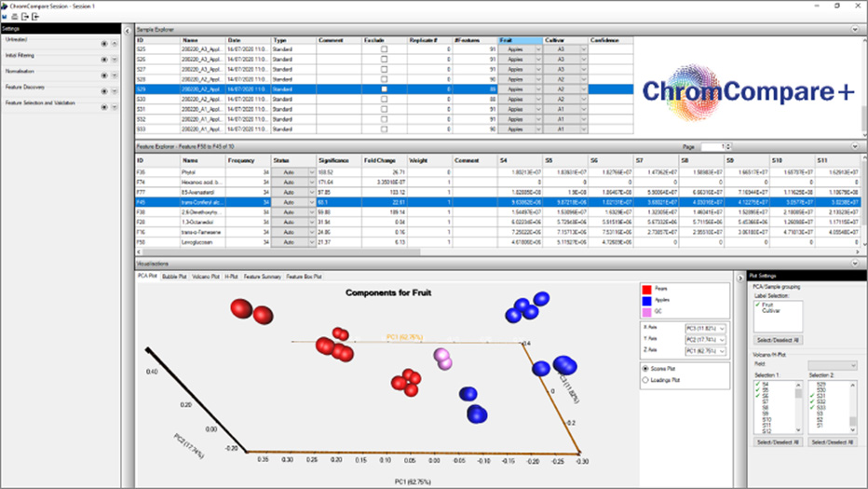Expand the Initial Filtering section

coord(115,60)
